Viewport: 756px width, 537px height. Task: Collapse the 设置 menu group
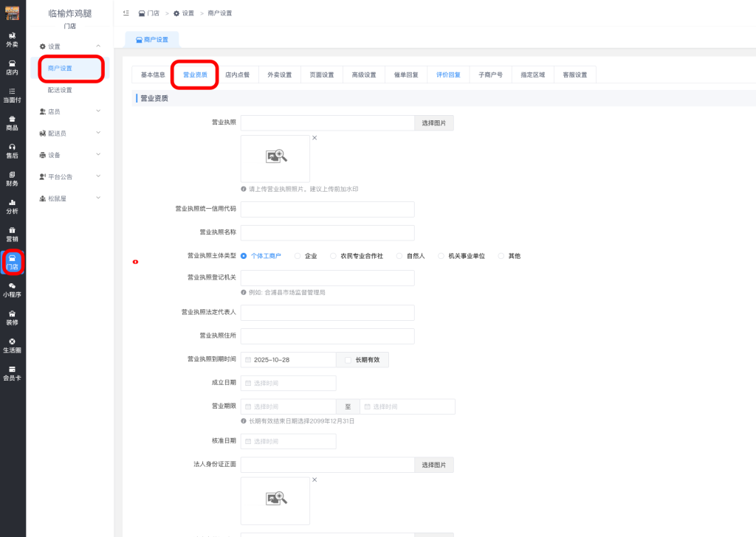[69, 46]
